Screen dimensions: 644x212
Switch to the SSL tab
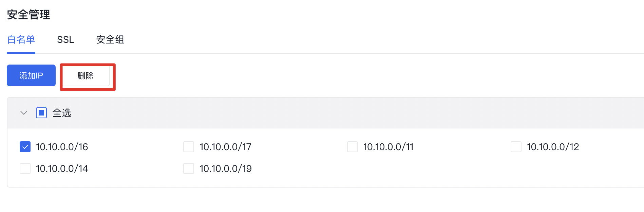65,40
